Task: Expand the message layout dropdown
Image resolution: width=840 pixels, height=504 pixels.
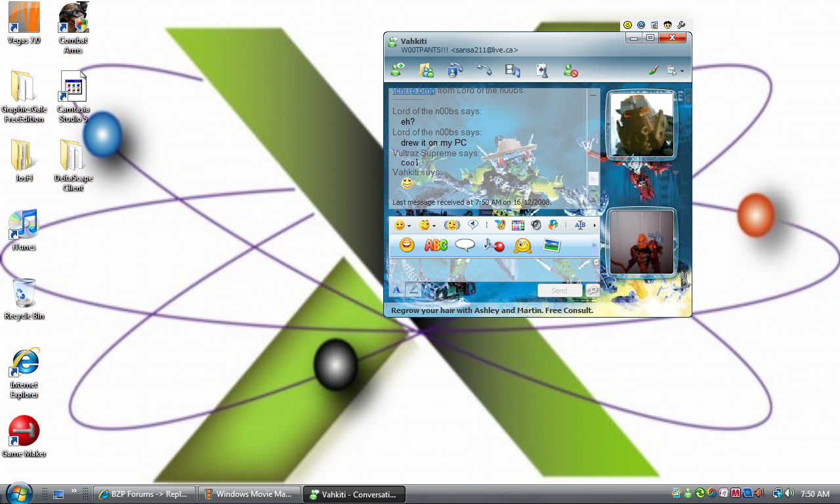Action: (x=682, y=70)
